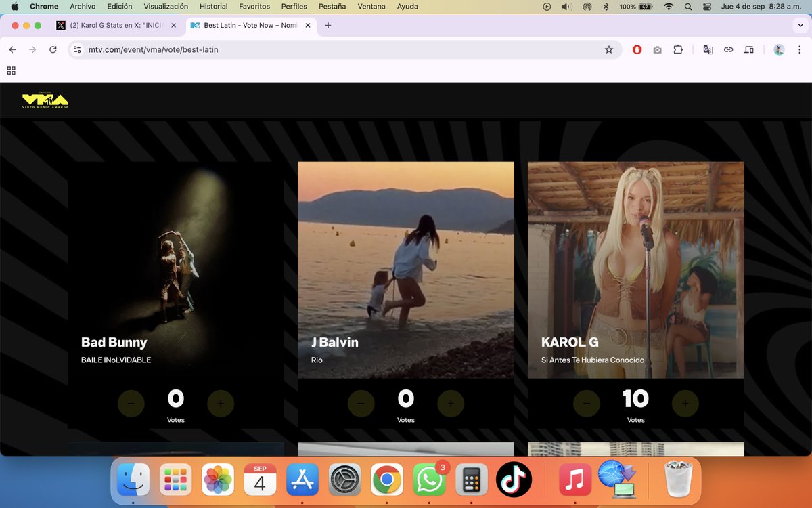Screen dimensions: 812x508
Task: Open the apps grid in bookmarks bar
Action: pyautogui.click(x=12, y=70)
